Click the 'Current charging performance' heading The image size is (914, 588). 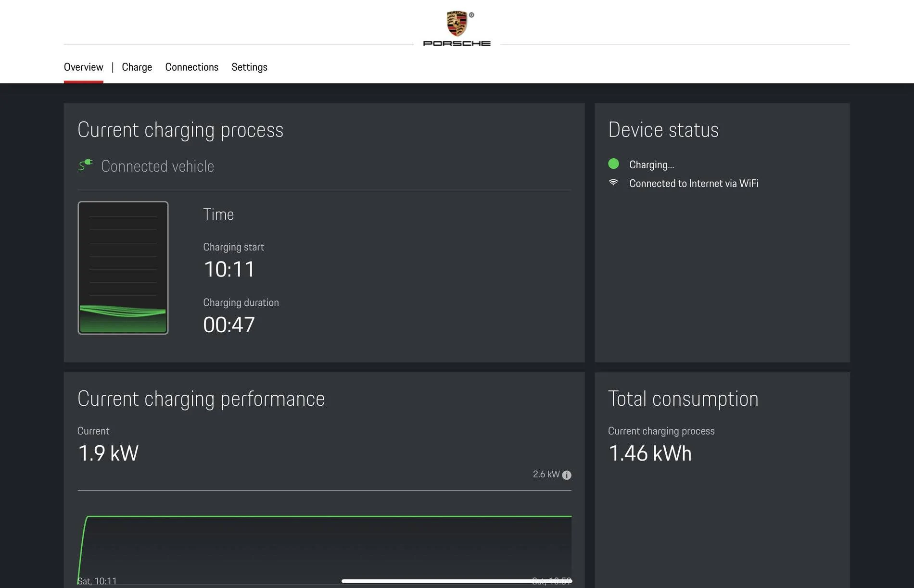(x=201, y=399)
